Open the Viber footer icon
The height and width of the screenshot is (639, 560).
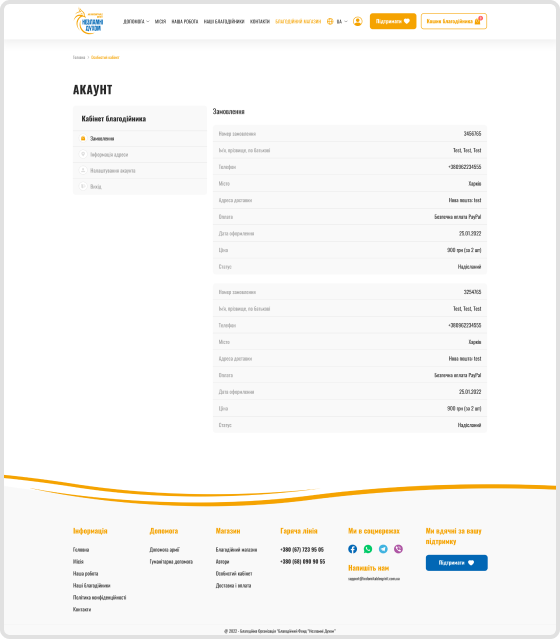pyautogui.click(x=398, y=549)
